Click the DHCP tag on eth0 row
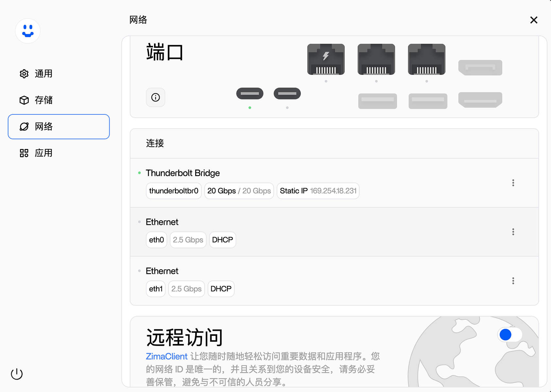The height and width of the screenshot is (392, 551). [223, 240]
